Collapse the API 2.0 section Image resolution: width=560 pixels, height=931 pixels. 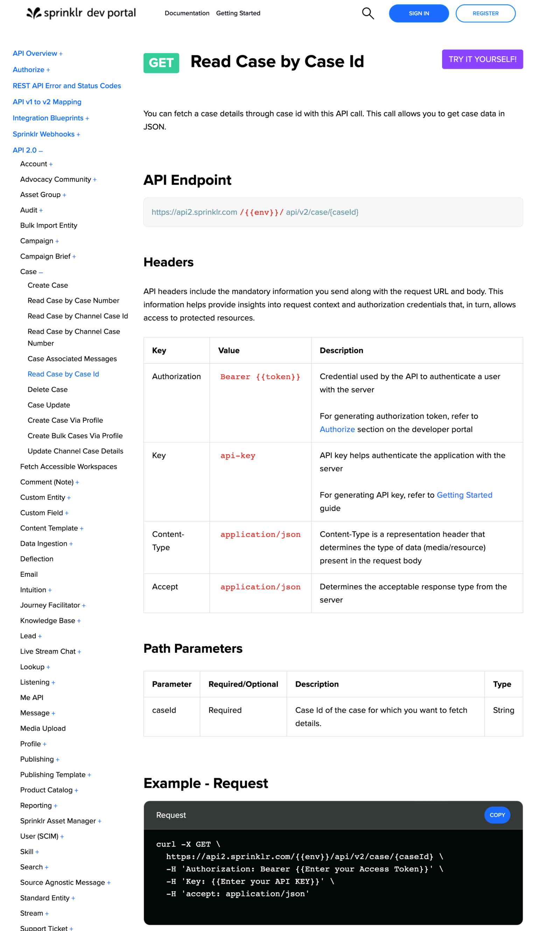click(42, 150)
